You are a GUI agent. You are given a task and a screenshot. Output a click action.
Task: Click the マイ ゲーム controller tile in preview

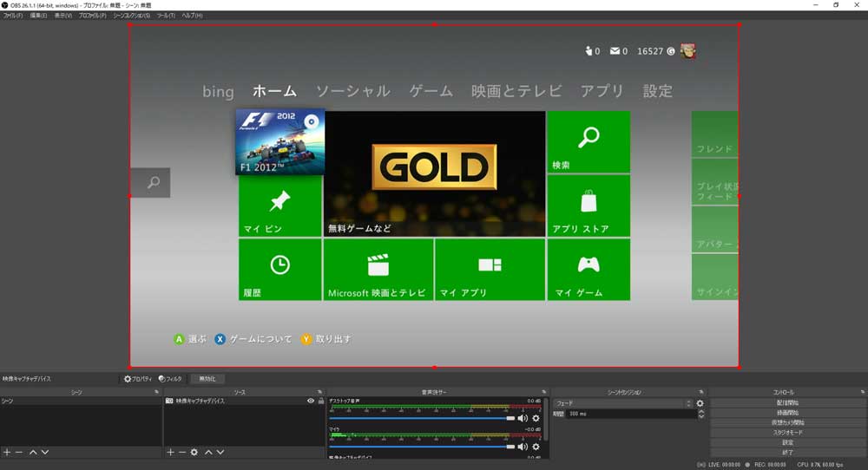589,270
